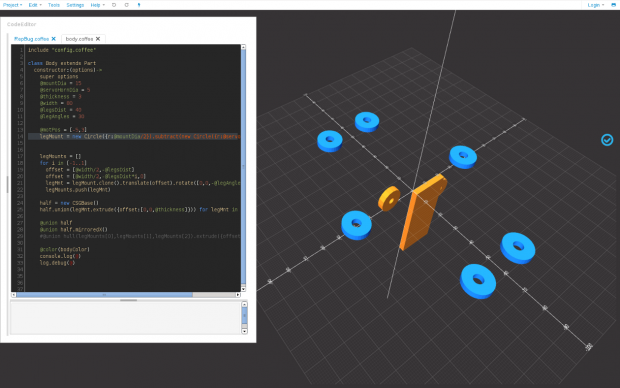This screenshot has height=388, width=620.
Task: Click the '@legsDist = 40' code line
Action: [x=60, y=110]
